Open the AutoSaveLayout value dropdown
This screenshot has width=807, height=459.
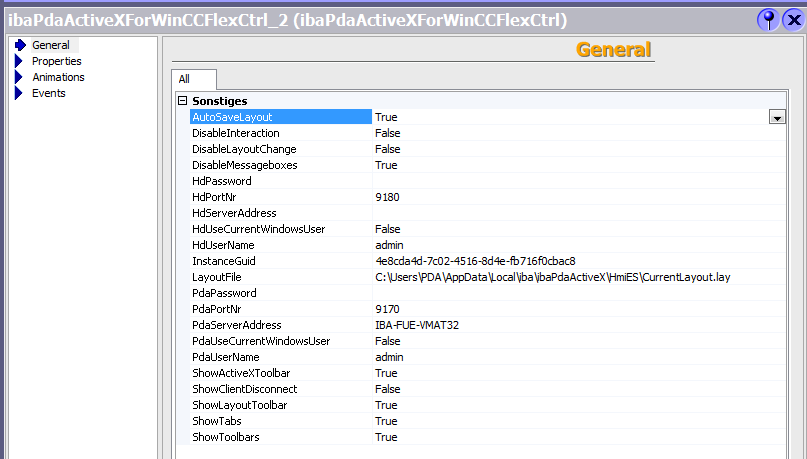coord(776,117)
